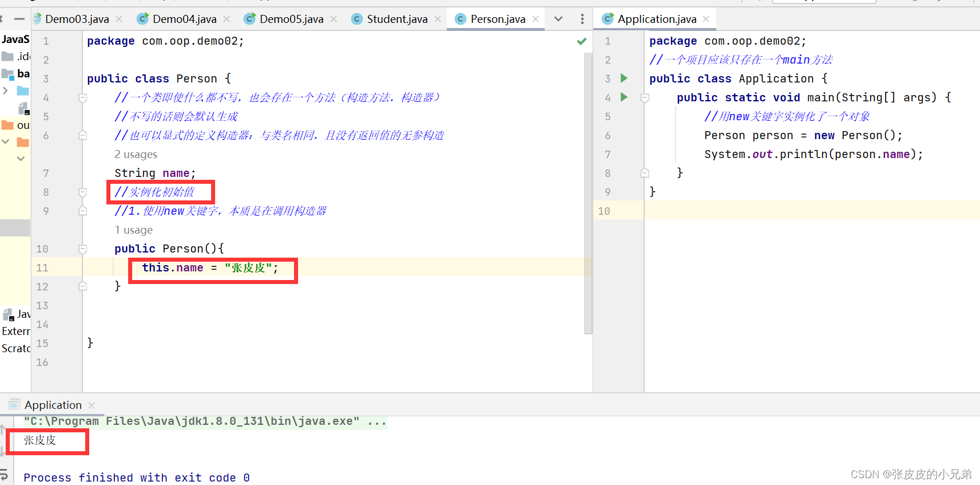The width and height of the screenshot is (980, 485).
Task: Open the editor tab options menu
Action: pos(582,19)
